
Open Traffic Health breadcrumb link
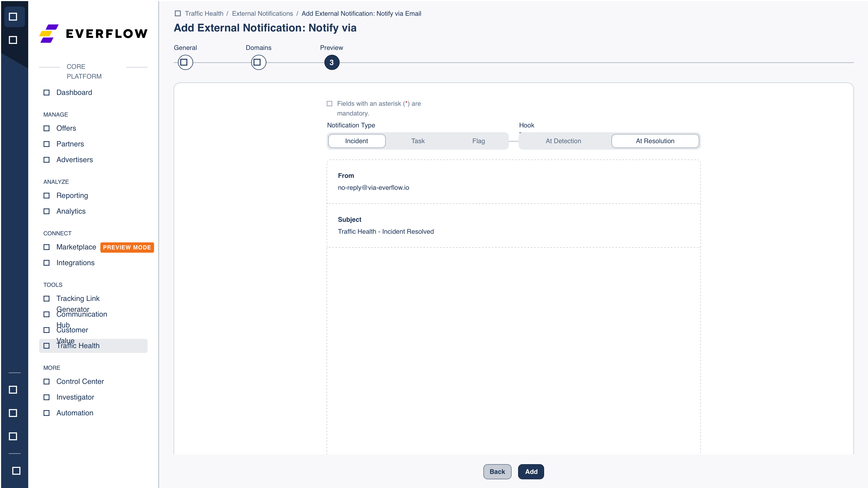point(204,14)
